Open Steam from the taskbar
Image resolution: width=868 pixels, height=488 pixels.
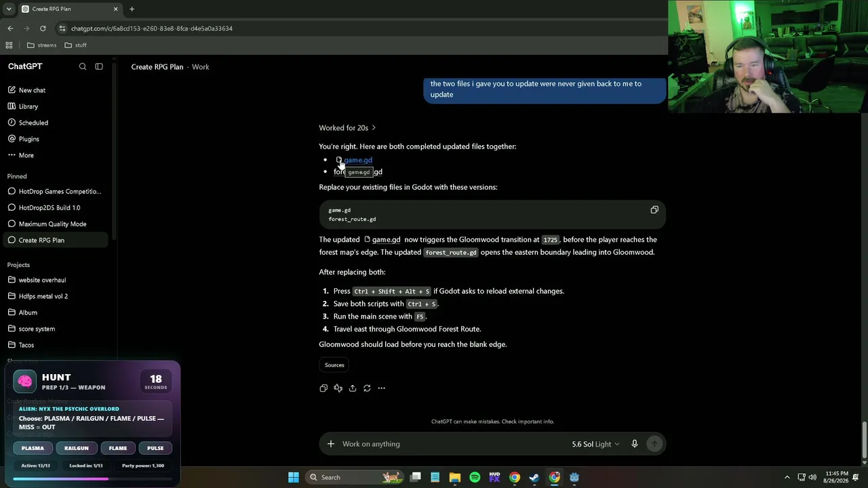tap(534, 477)
